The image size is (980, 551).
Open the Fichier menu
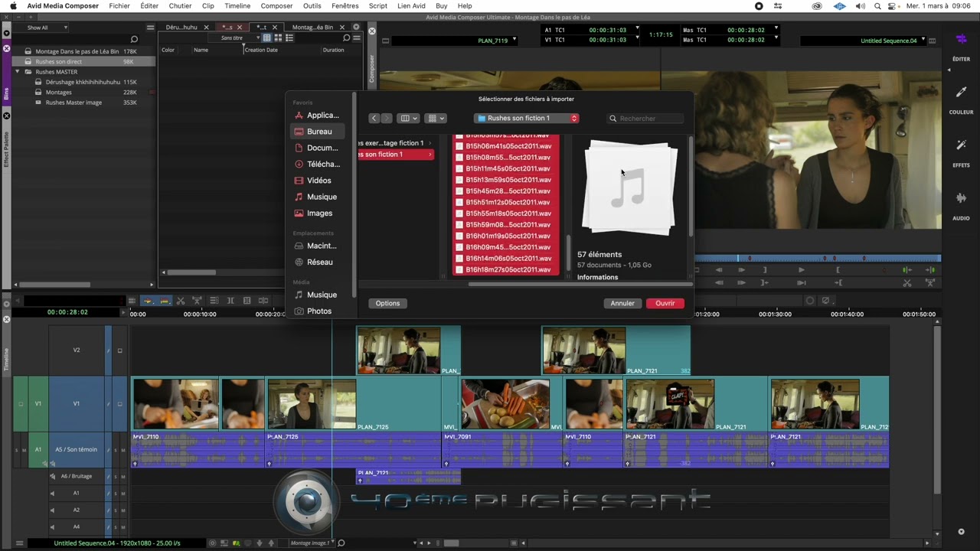point(119,5)
